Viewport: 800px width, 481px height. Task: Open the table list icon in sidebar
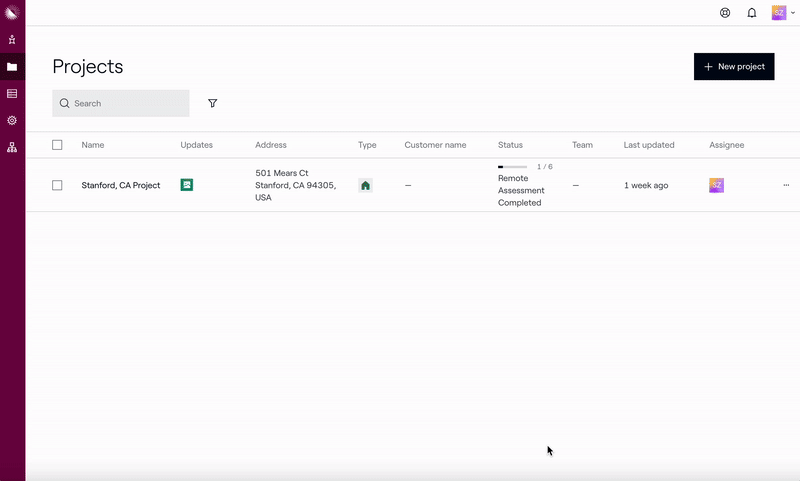(x=12, y=94)
